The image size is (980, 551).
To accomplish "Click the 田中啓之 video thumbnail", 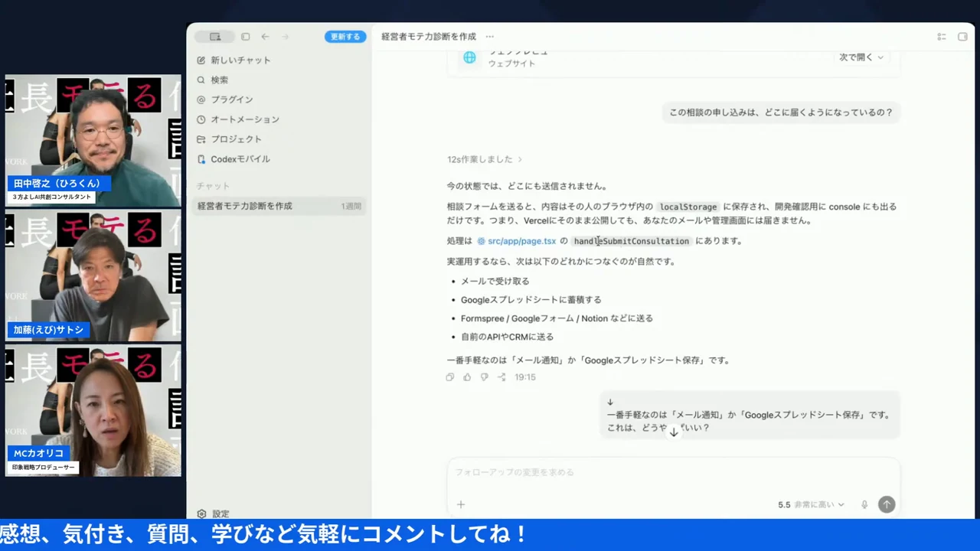I will pyautogui.click(x=93, y=141).
